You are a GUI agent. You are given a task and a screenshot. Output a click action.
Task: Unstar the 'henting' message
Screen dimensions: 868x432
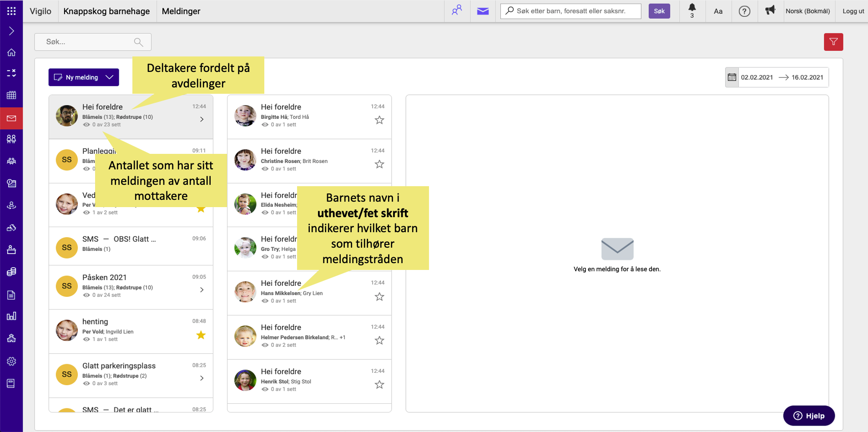(201, 335)
